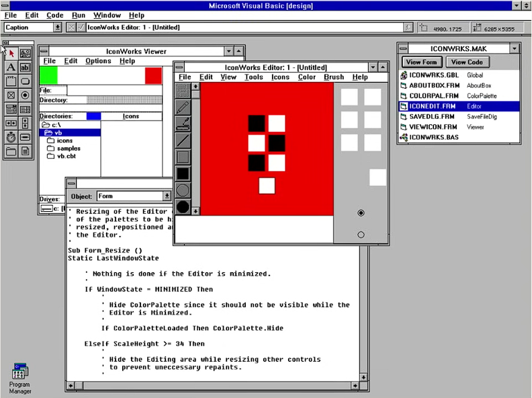The width and height of the screenshot is (532, 398).
Task: Select the File List Box tool
Action: 25,151
